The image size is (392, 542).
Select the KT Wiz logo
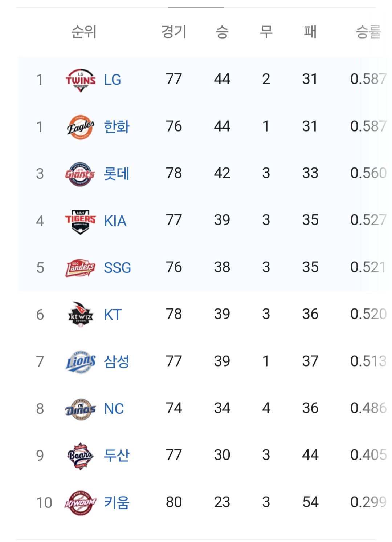[81, 315]
